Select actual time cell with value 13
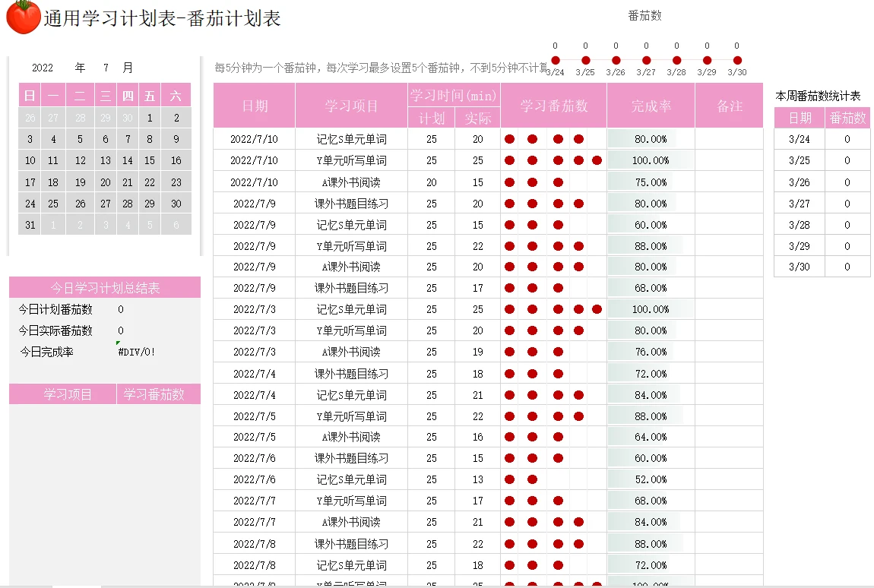Viewport: 874px width, 588px height. pos(478,480)
